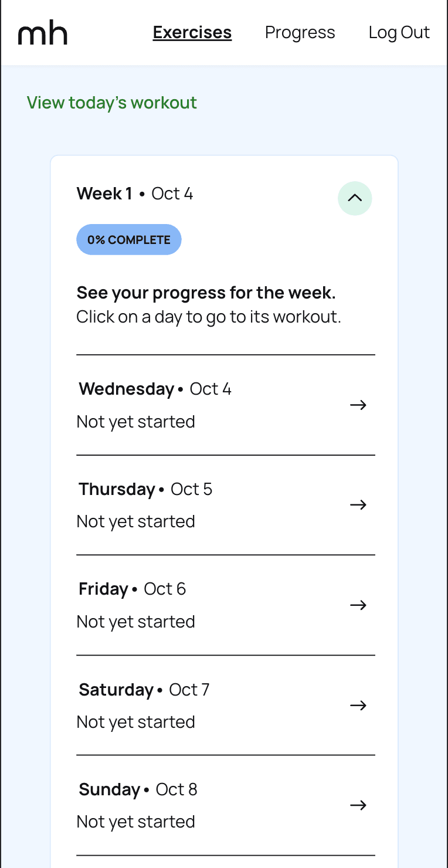Open the Friday Oct 6 workout

(132, 589)
